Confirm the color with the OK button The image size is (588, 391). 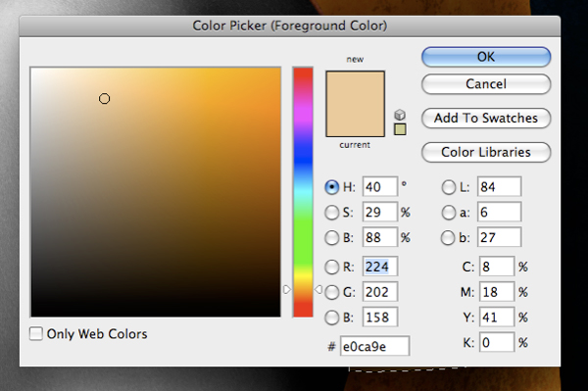[x=486, y=57]
